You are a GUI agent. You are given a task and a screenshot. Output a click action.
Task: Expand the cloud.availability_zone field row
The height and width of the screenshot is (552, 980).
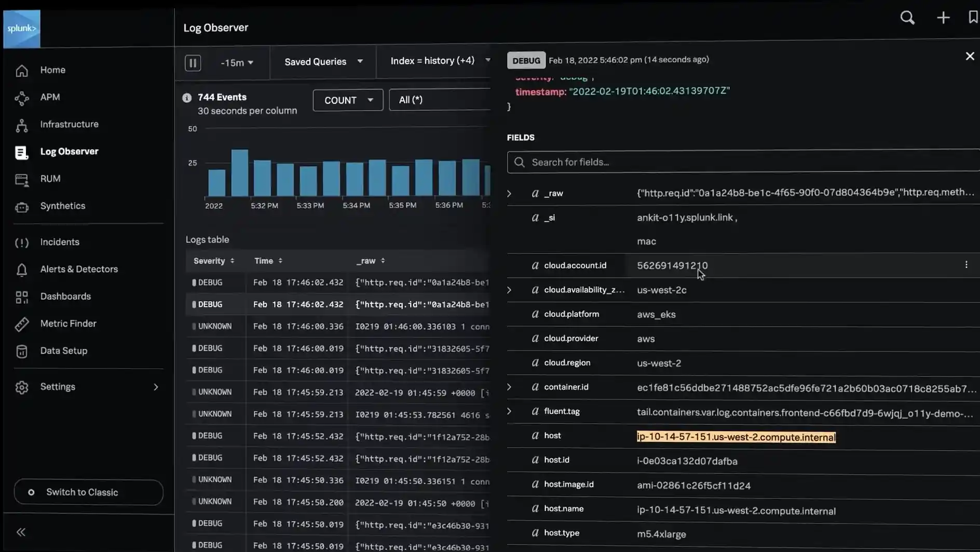pyautogui.click(x=509, y=290)
